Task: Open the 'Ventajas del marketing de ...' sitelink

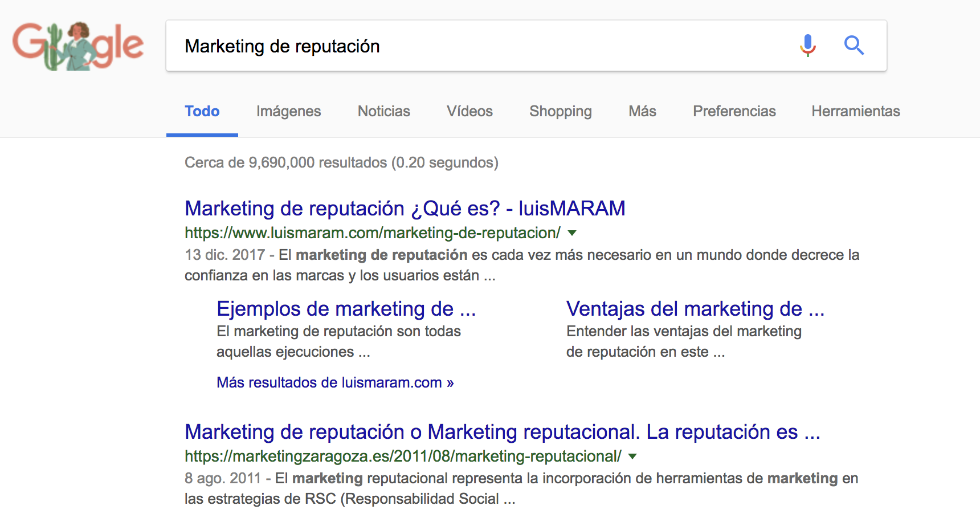Action: click(x=695, y=309)
